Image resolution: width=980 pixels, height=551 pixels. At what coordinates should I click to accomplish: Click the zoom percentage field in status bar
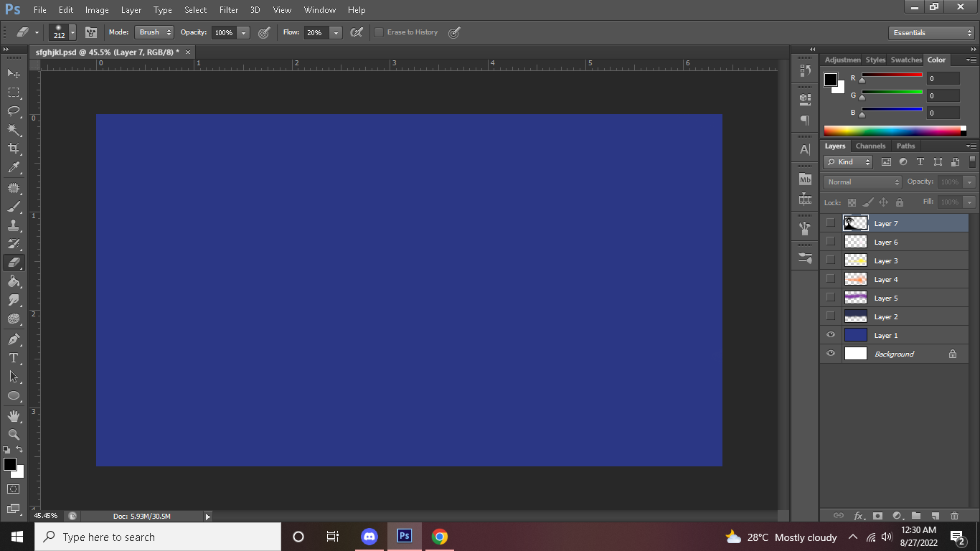click(x=47, y=516)
